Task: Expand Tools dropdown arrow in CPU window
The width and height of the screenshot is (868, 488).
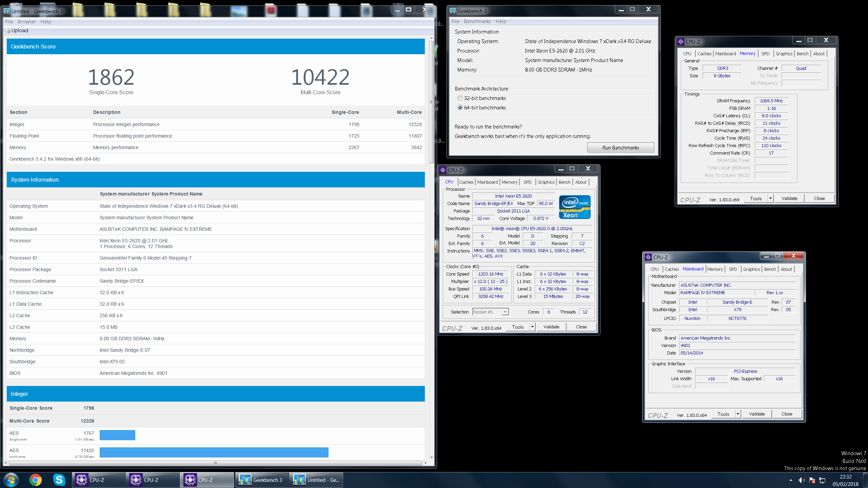Action: [532, 327]
